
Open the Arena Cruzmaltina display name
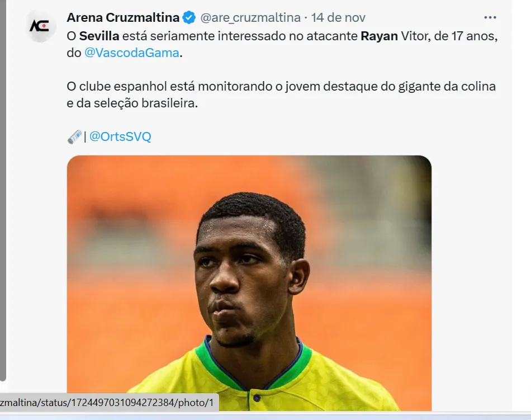(x=123, y=17)
